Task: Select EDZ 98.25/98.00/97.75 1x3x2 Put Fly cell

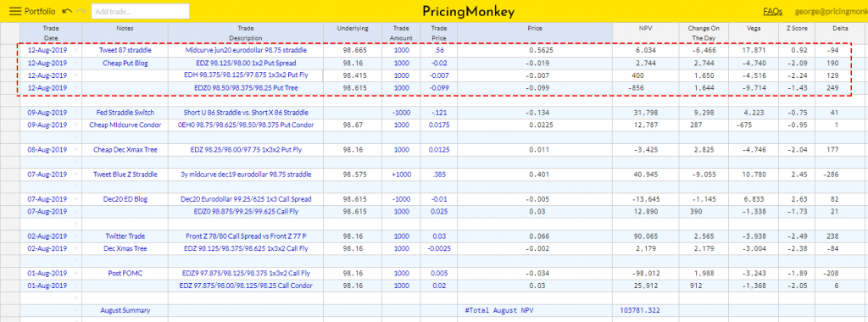Action: 245,149
